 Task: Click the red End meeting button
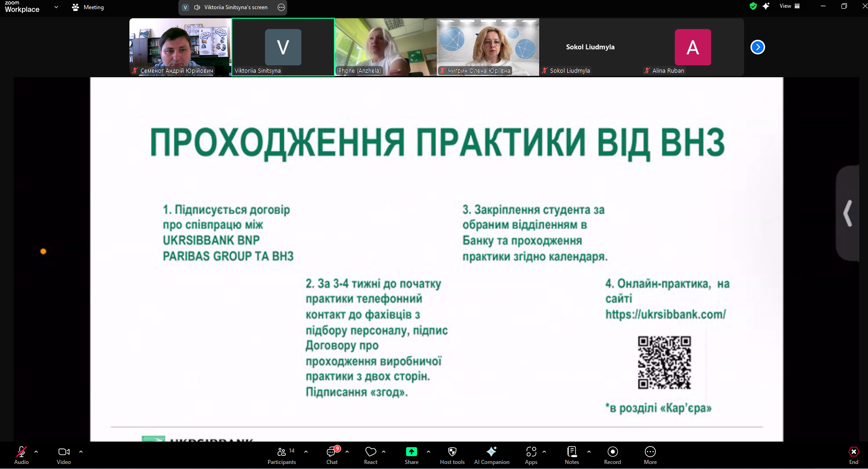point(853,455)
